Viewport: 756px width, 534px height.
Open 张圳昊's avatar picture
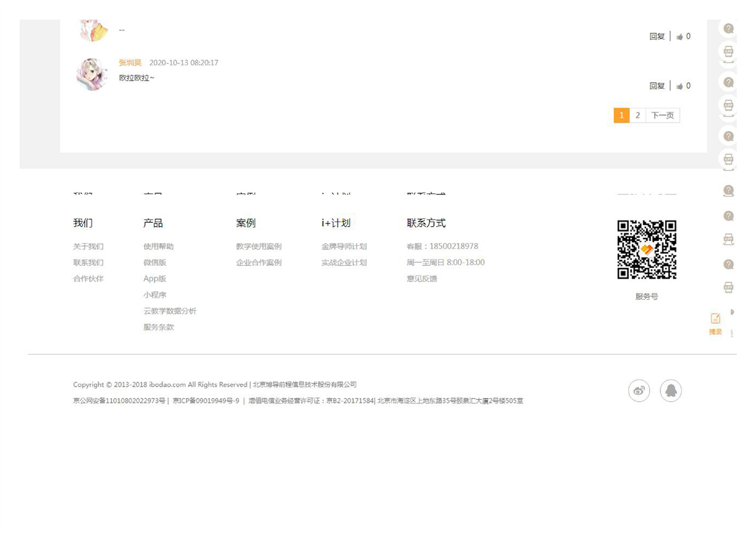coord(92,74)
